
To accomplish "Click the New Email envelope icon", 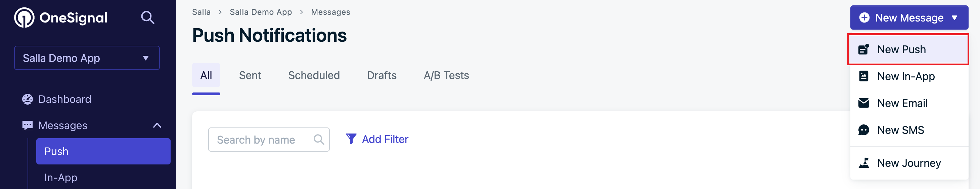I will [863, 103].
